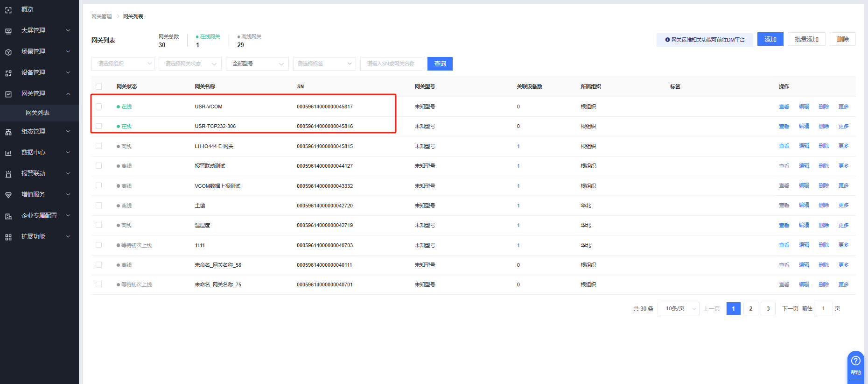Viewport: 868px width, 384px height.
Task: Click the blue 添加 button
Action: (x=770, y=39)
